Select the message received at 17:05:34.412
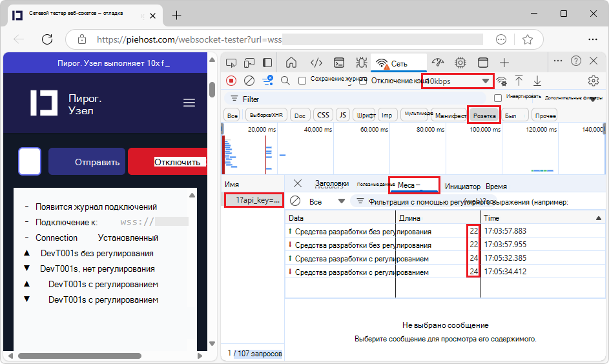The width and height of the screenshot is (609, 364). tap(445, 272)
